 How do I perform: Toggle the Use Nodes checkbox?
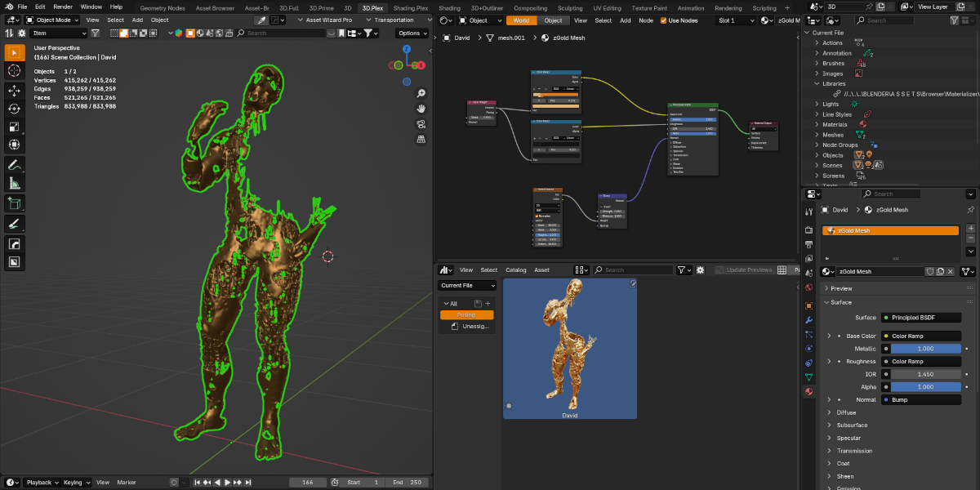tap(663, 20)
